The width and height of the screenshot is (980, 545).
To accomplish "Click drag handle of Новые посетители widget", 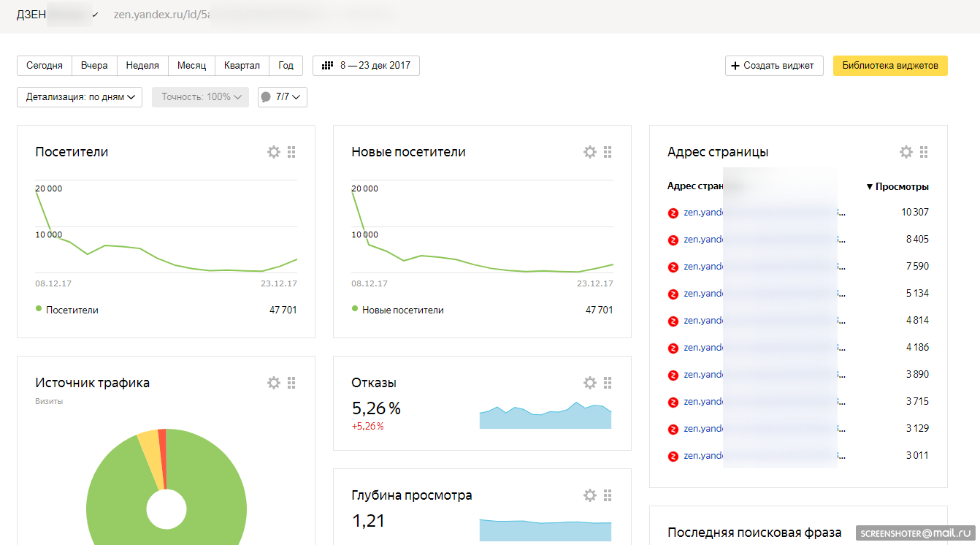I will [x=608, y=152].
